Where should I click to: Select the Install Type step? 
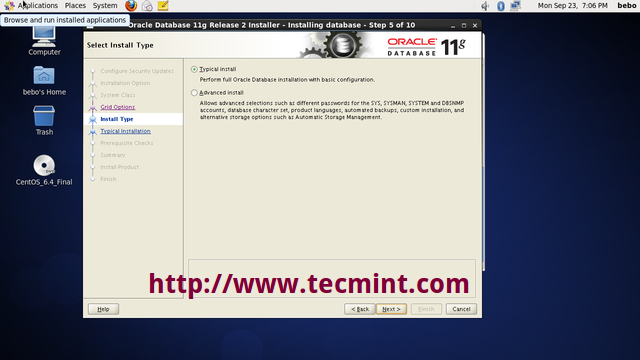[117, 119]
